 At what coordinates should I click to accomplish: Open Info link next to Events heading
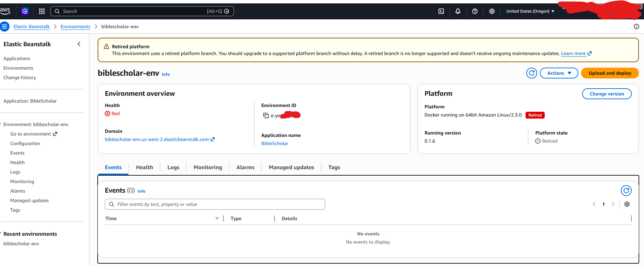tap(142, 191)
